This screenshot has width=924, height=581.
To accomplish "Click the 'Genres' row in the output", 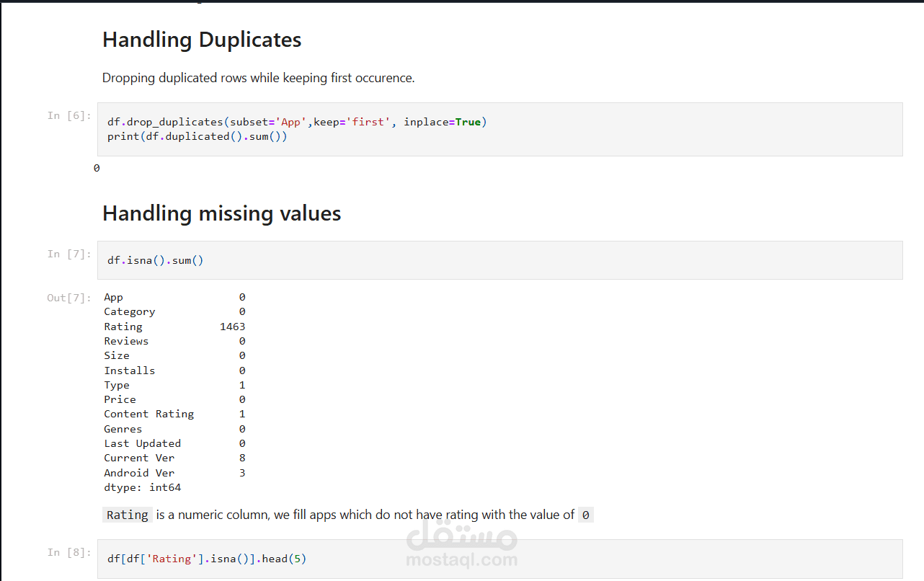I will tap(174, 429).
